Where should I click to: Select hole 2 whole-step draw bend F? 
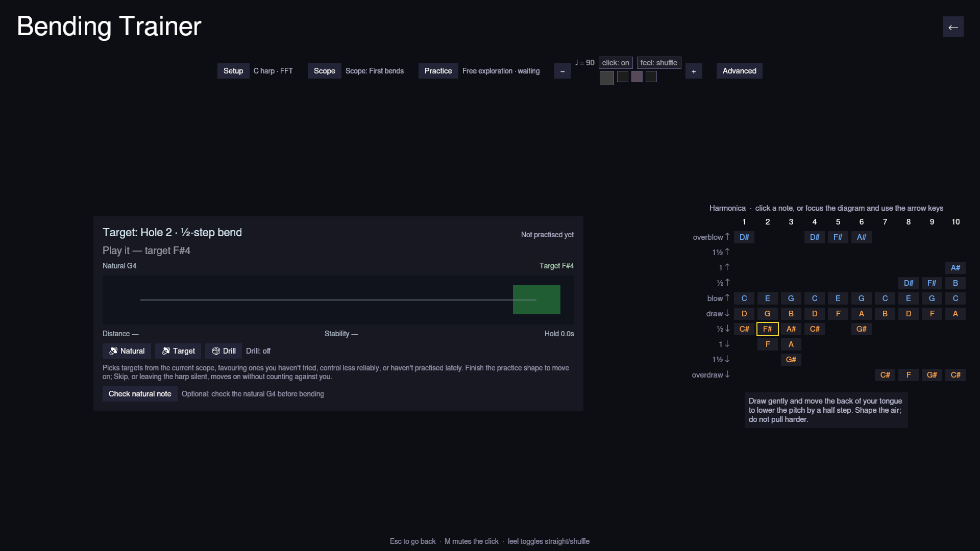pos(768,344)
